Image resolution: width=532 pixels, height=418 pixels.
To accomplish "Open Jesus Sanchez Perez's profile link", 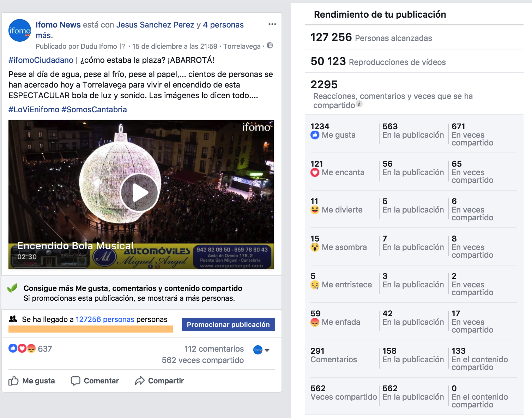I will coord(155,25).
